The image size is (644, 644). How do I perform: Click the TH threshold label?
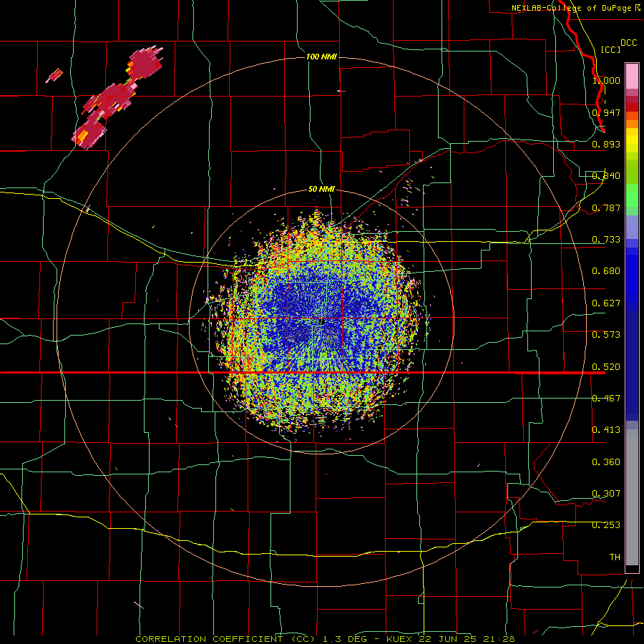[x=615, y=557]
